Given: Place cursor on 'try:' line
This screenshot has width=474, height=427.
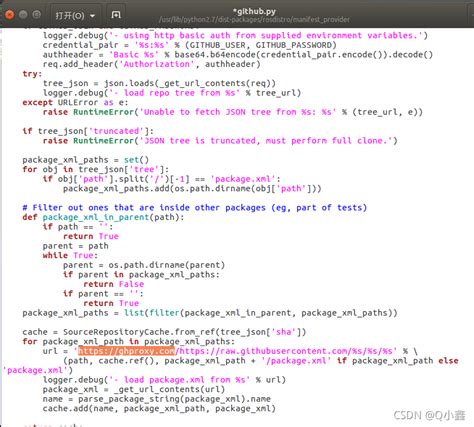Looking at the screenshot, I should coord(32,74).
